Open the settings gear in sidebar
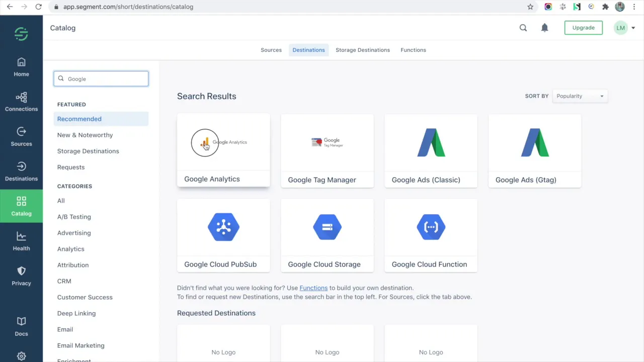The width and height of the screenshot is (644, 362). tap(21, 356)
